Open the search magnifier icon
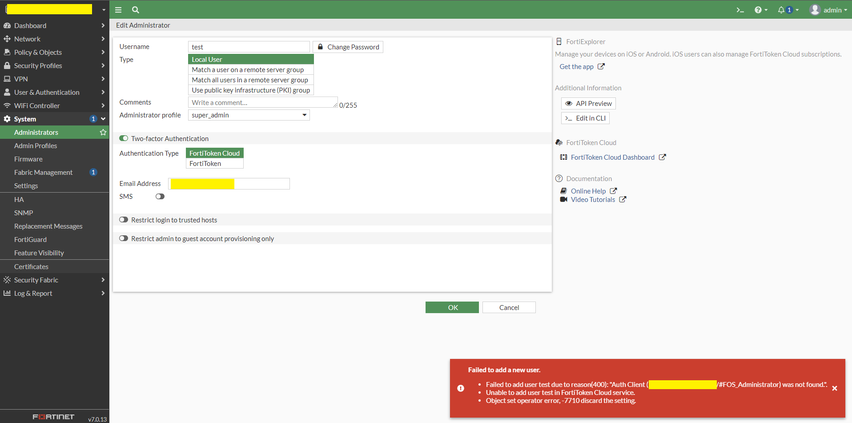 [135, 10]
